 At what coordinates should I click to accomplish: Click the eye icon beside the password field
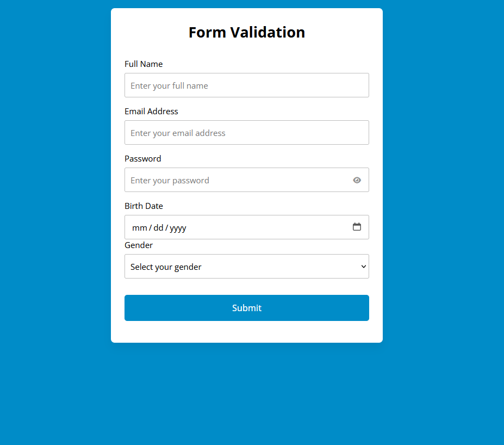point(356,180)
